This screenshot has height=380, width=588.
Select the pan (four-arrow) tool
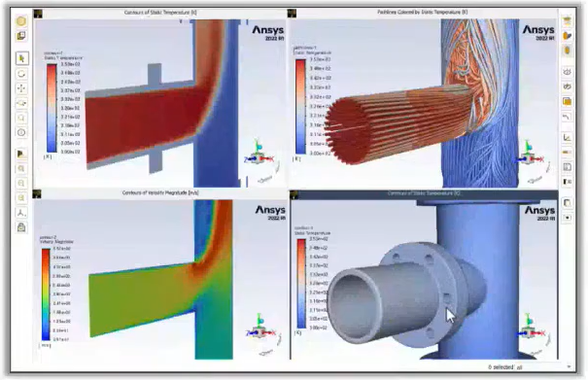click(21, 88)
